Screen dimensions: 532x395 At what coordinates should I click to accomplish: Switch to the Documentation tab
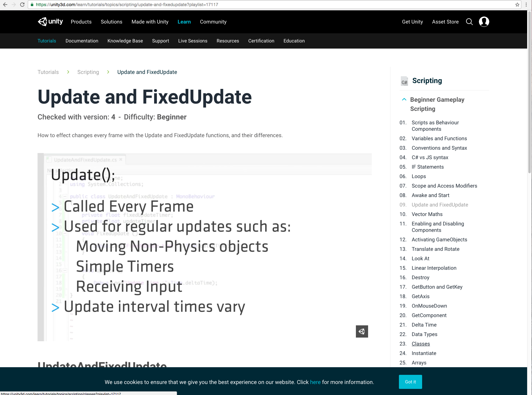tap(82, 41)
